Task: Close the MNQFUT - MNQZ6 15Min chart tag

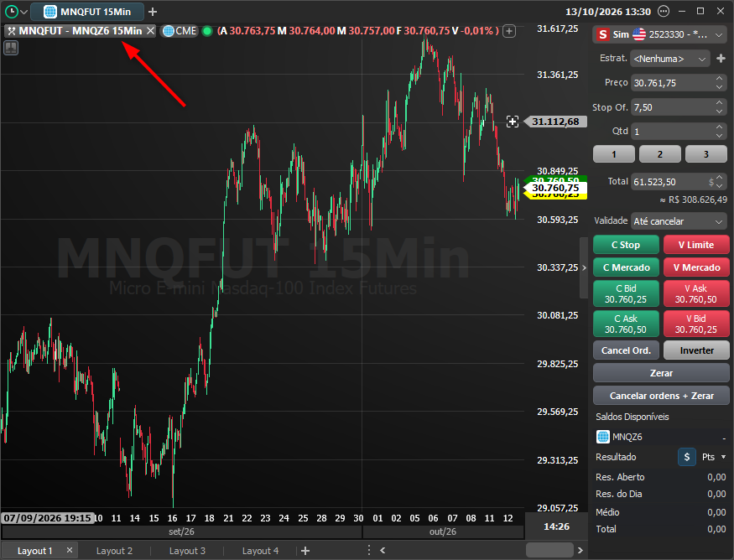Action: point(150,31)
